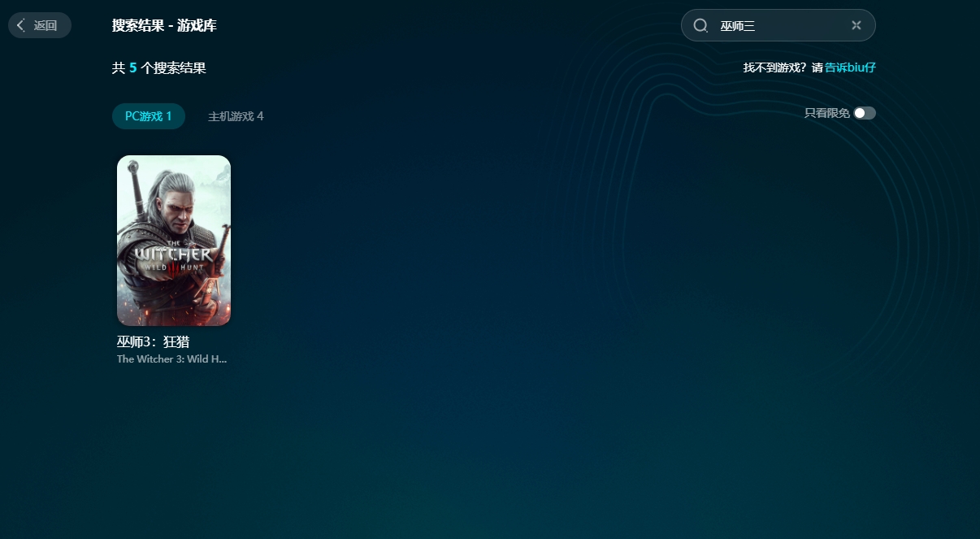Screen dimensions: 980x539
Task: Click the 巫师三 search input field
Action: click(778, 25)
